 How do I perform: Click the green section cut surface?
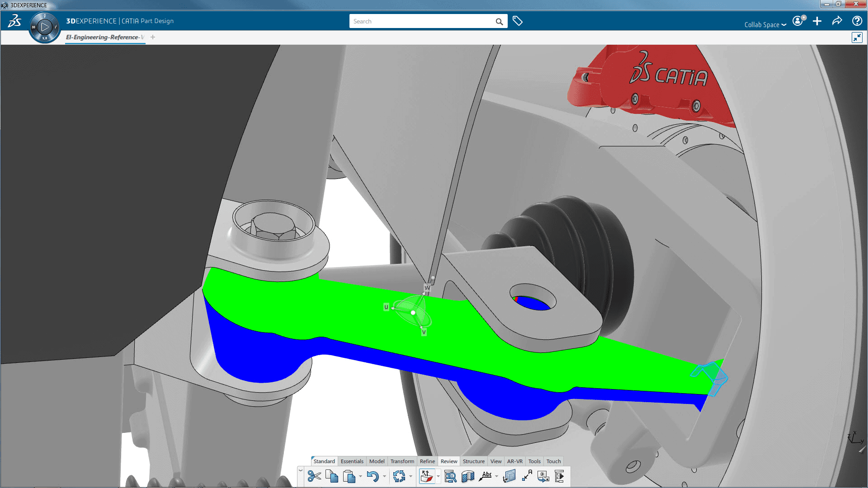pos(362,316)
